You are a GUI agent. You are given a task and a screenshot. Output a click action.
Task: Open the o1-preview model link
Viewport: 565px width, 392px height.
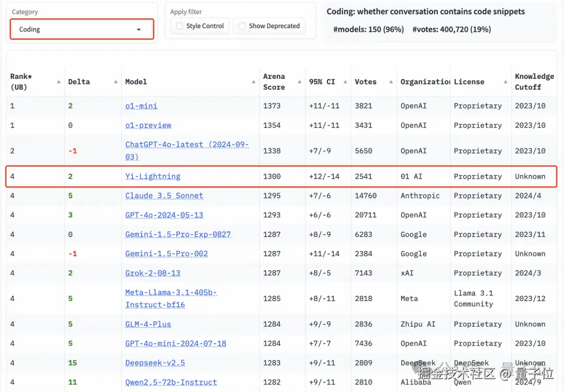click(x=148, y=125)
